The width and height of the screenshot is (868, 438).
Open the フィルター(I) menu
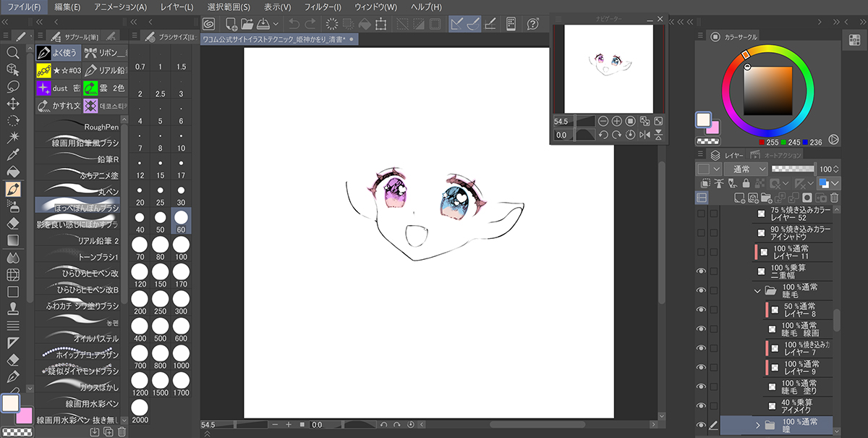323,7
